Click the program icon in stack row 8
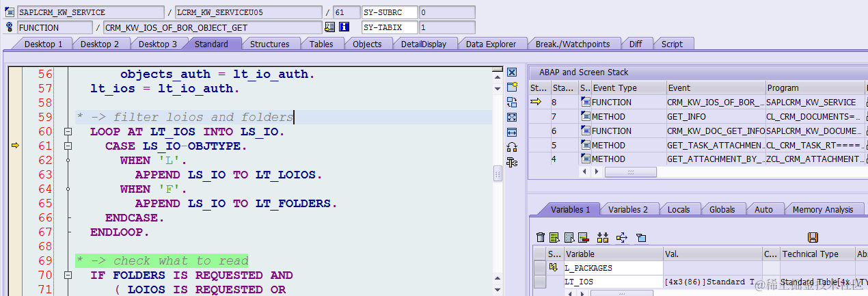Viewport: 868px width, 296px height. (586, 102)
